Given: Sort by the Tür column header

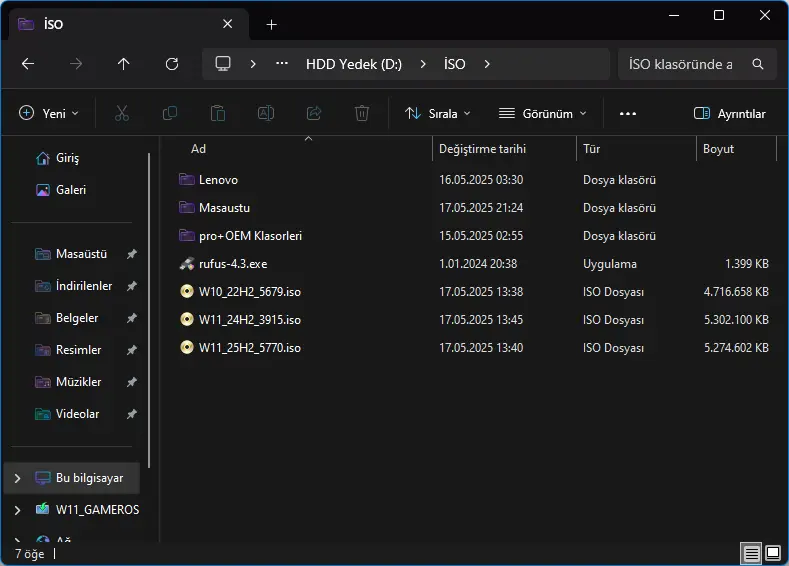Looking at the screenshot, I should 591,149.
